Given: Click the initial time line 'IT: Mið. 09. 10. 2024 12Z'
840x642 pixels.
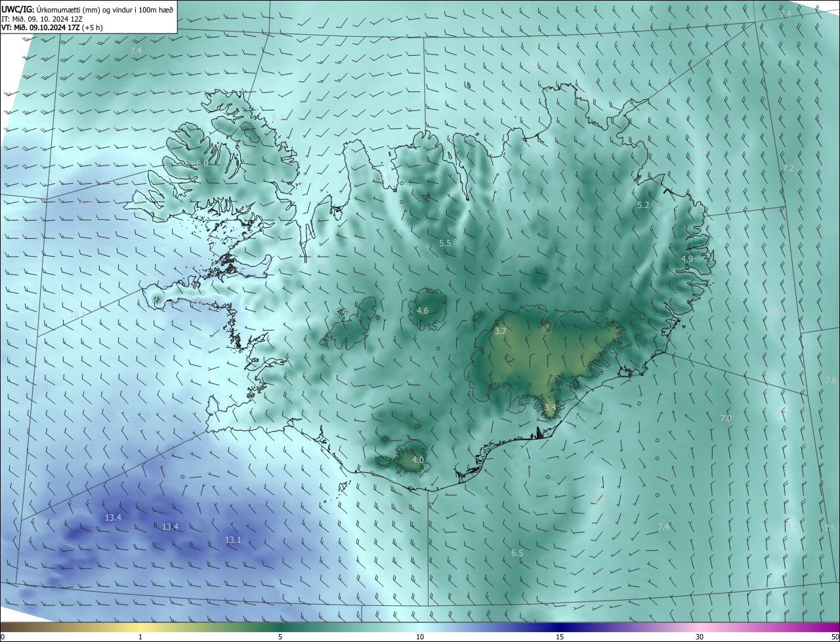Looking at the screenshot, I should (41, 18).
